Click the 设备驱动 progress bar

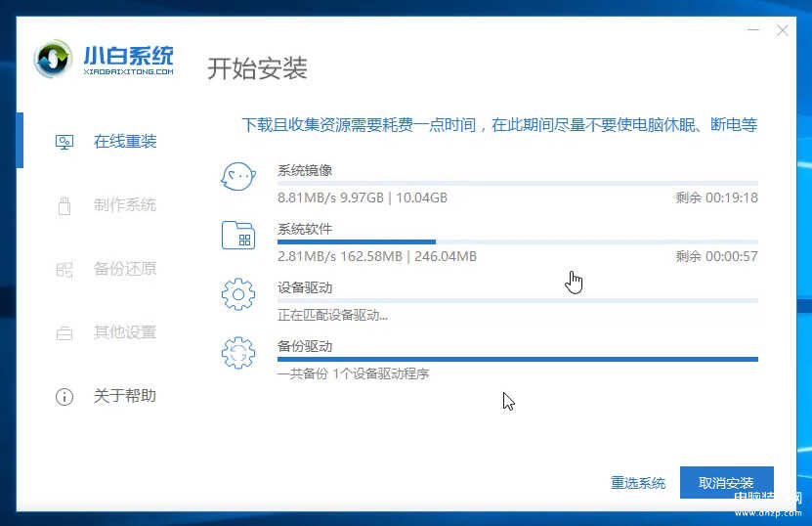(518, 300)
